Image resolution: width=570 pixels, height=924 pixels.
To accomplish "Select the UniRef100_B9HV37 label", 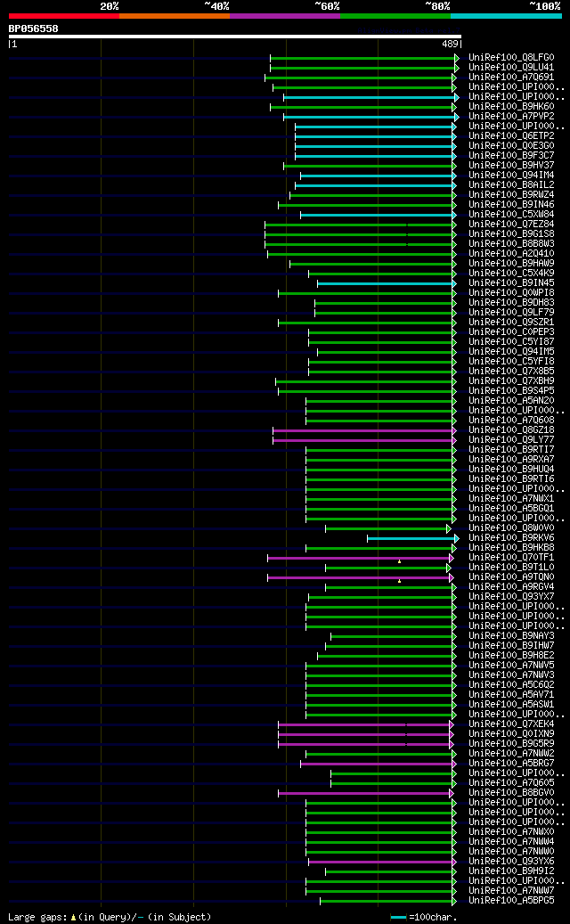I will tap(511, 166).
